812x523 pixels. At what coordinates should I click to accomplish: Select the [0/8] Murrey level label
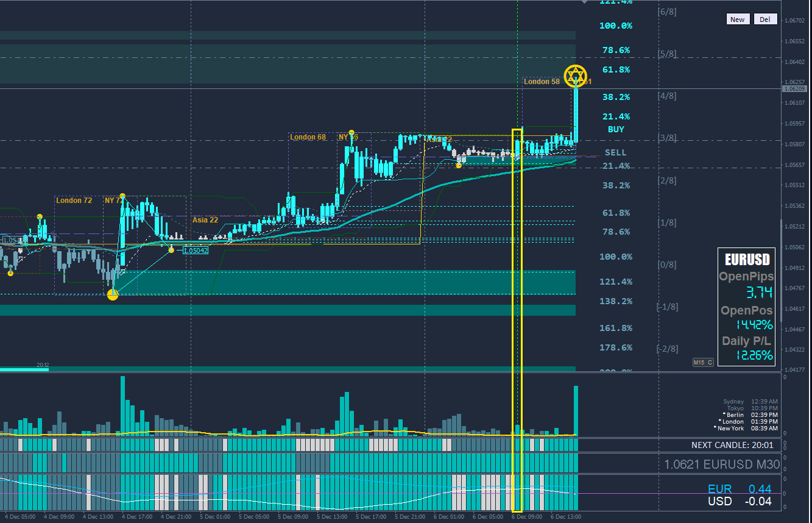coord(667,265)
